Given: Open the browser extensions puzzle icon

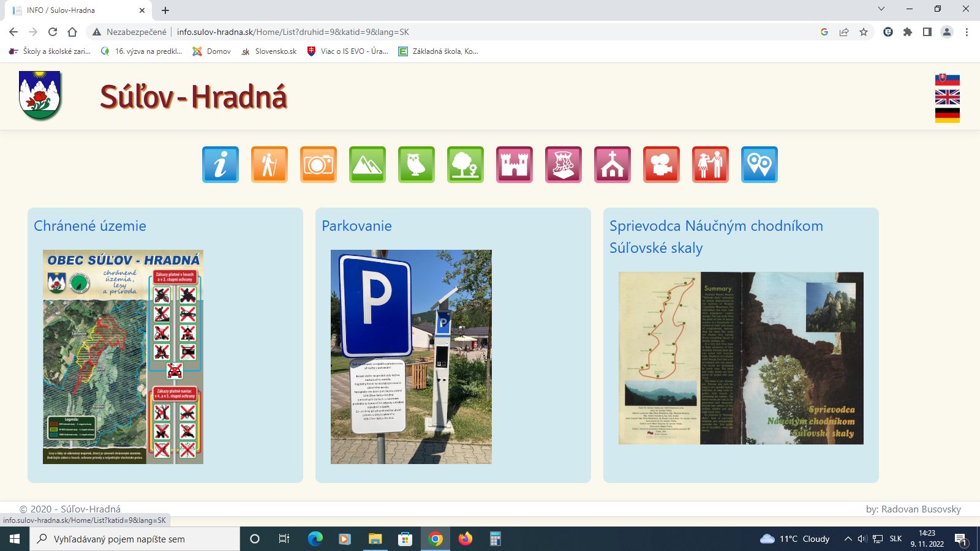Looking at the screenshot, I should (908, 32).
